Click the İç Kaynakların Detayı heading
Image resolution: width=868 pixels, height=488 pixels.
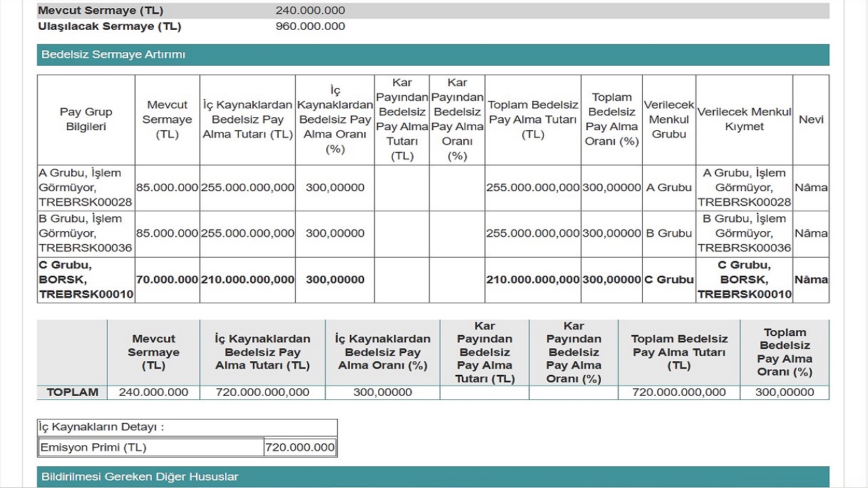[x=102, y=427]
